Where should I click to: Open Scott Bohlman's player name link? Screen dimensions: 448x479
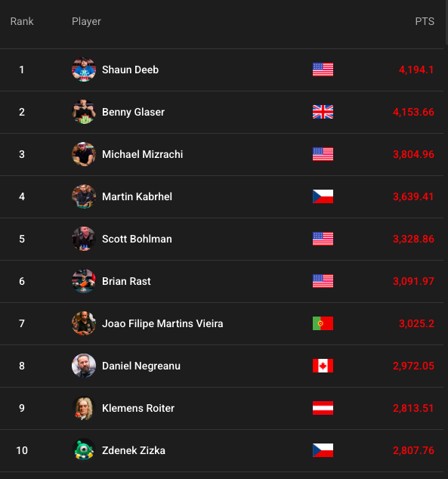(137, 239)
